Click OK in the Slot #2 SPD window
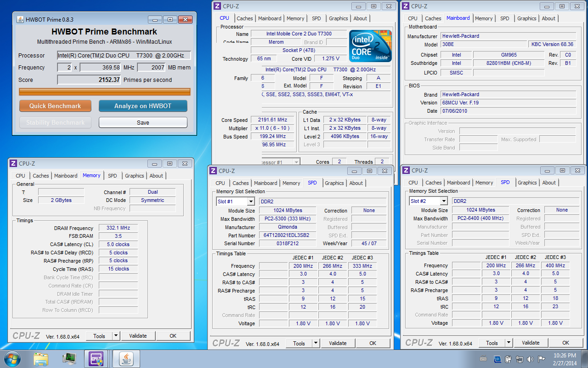The height and width of the screenshot is (368, 588). coord(565,343)
